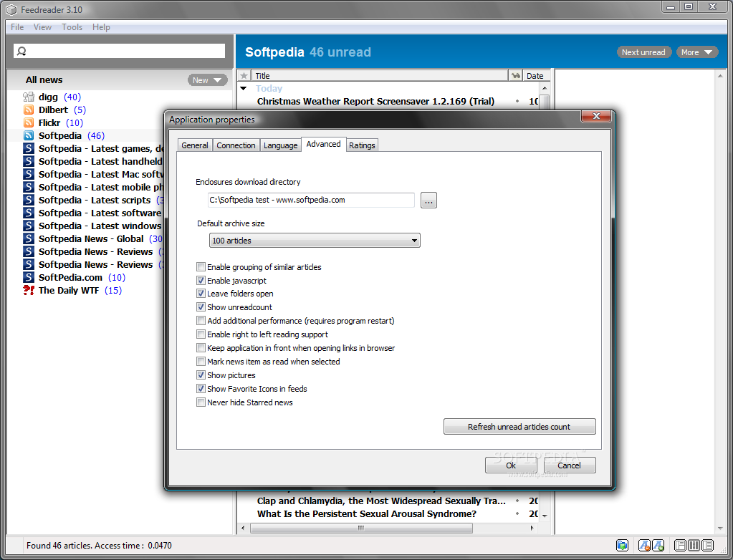Click the Next unread button
The height and width of the screenshot is (560, 733).
pyautogui.click(x=643, y=52)
